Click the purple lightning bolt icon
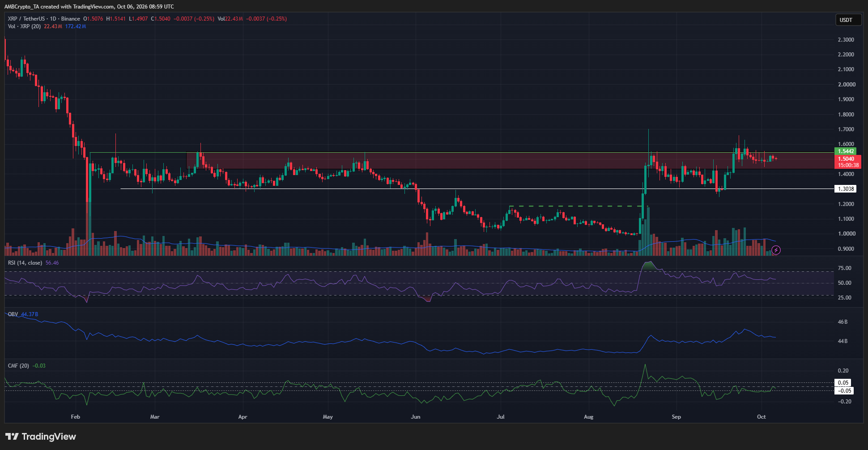Viewport: 868px width, 450px height. coord(776,250)
